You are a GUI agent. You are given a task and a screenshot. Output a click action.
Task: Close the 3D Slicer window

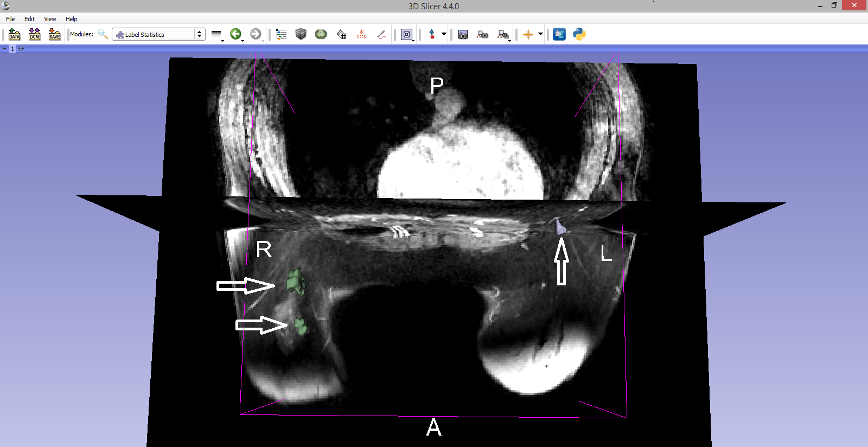pos(854,5)
